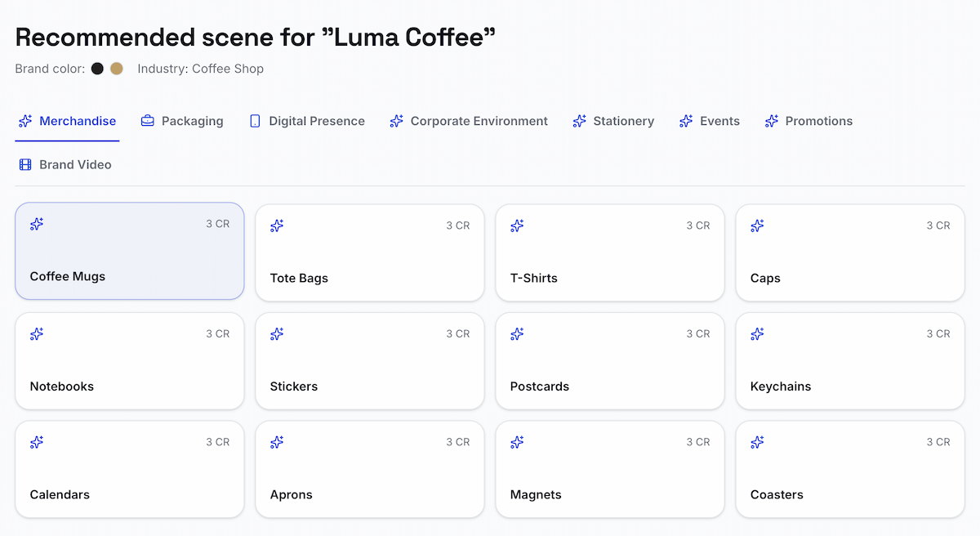Select the black brand color swatch
This screenshot has width=980, height=536.
(97, 69)
